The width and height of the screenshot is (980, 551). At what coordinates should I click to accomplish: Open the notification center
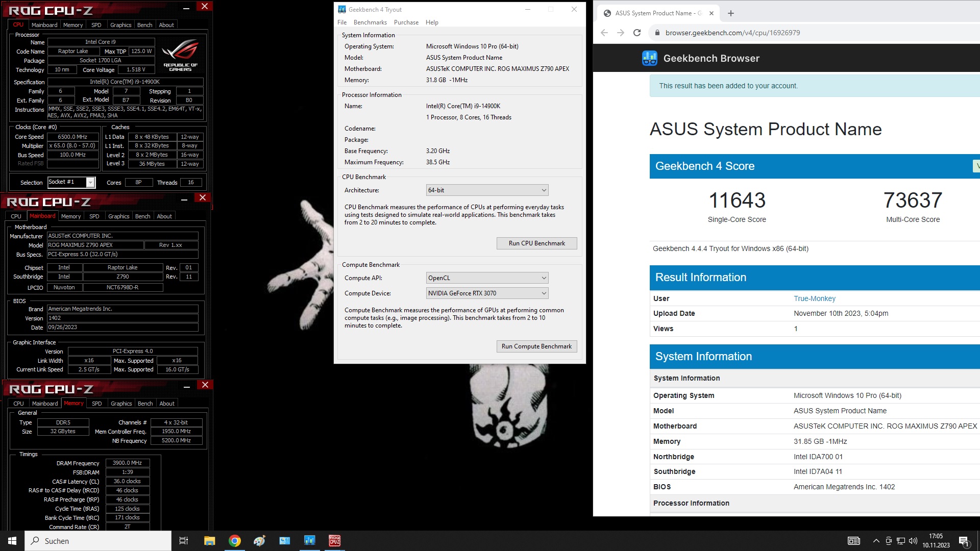point(964,541)
